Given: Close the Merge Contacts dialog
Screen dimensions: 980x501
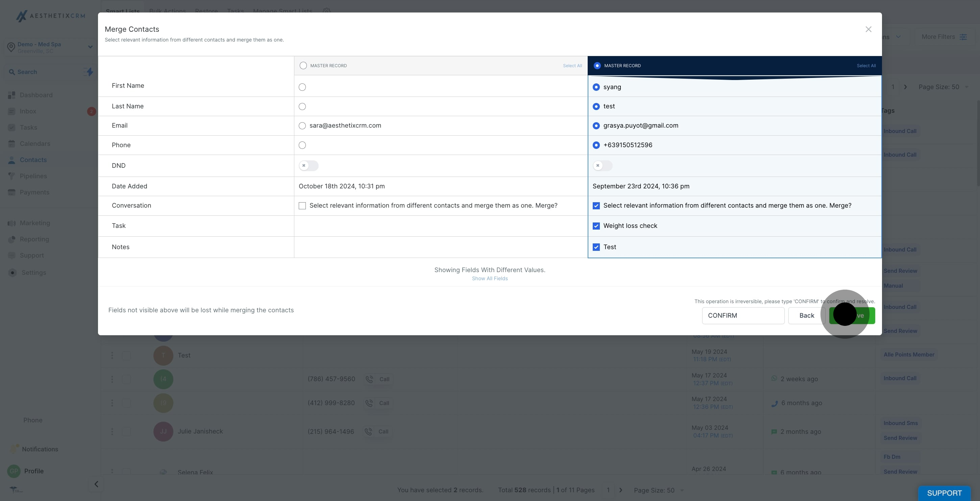Looking at the screenshot, I should point(868,29).
